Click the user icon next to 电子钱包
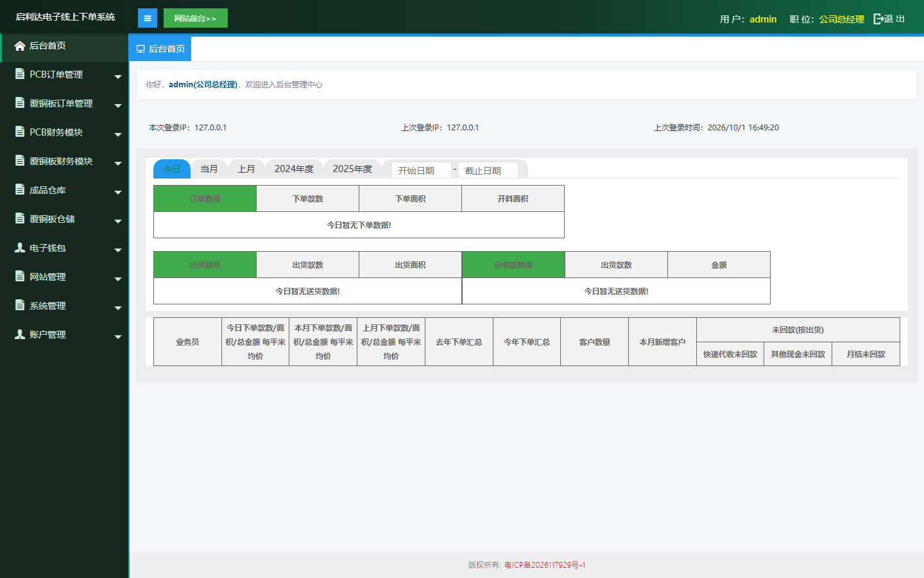Image resolution: width=924 pixels, height=578 pixels. [x=20, y=247]
